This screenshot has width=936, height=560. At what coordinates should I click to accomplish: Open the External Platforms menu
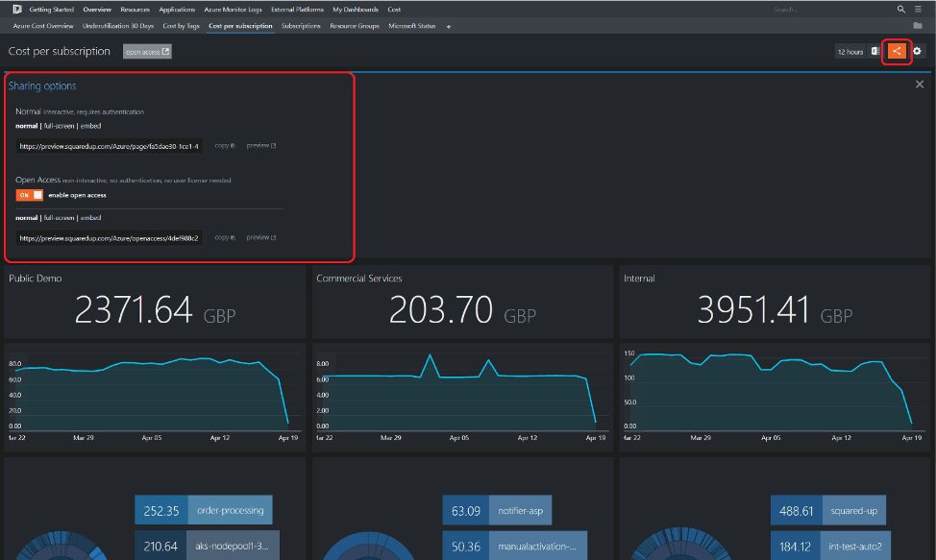tap(297, 10)
